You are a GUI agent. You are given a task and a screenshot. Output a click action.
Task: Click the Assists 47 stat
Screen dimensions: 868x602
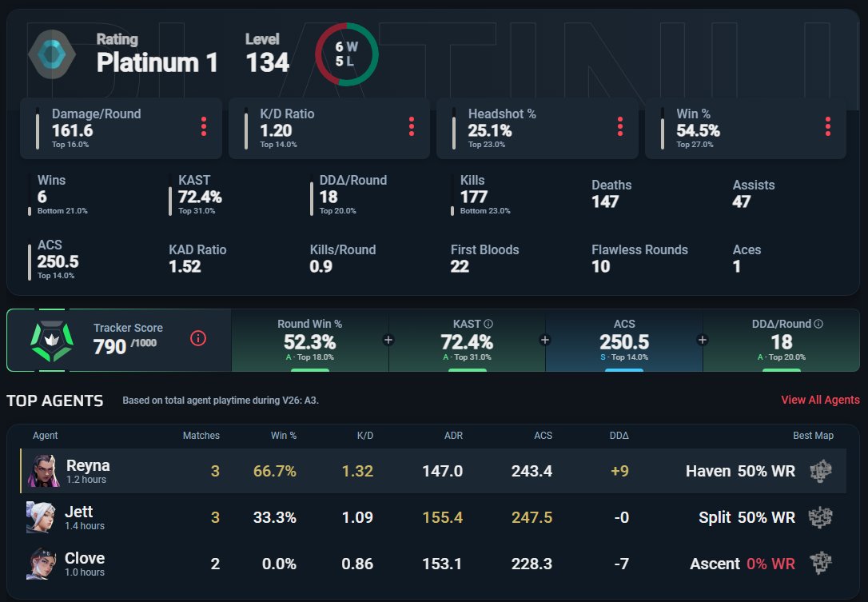[754, 193]
